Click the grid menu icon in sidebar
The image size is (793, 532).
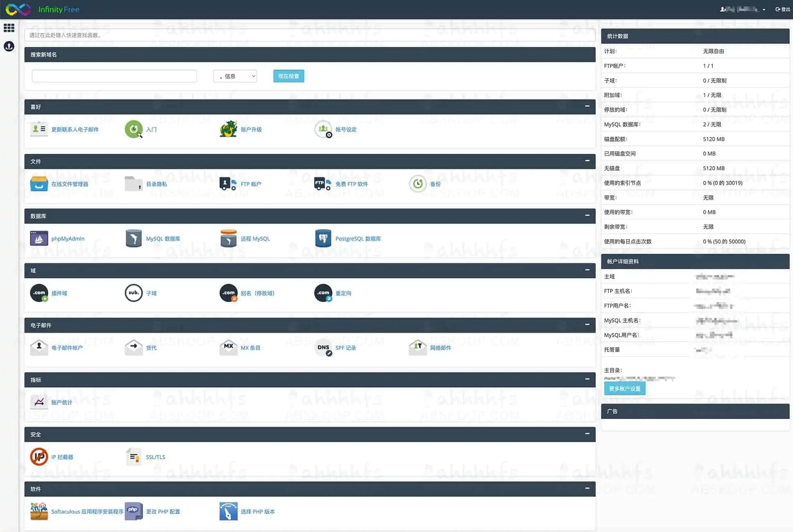point(9,28)
